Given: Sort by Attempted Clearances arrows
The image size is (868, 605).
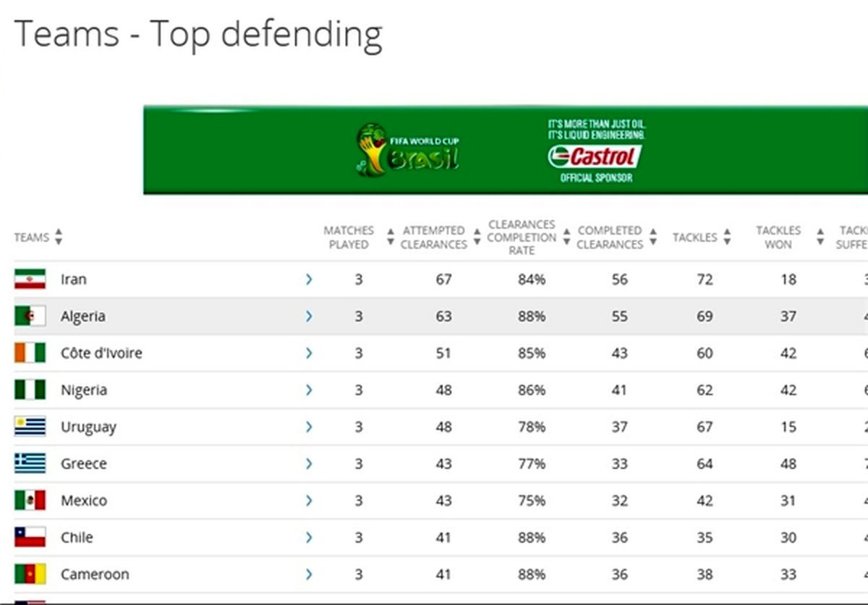Looking at the screenshot, I should (x=477, y=237).
